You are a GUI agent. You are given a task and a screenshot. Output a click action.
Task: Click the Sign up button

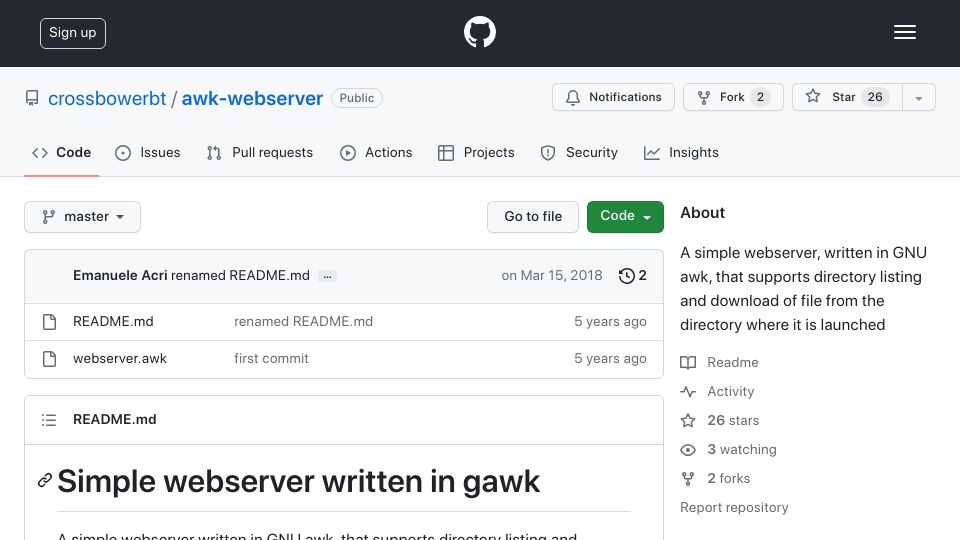coord(73,33)
